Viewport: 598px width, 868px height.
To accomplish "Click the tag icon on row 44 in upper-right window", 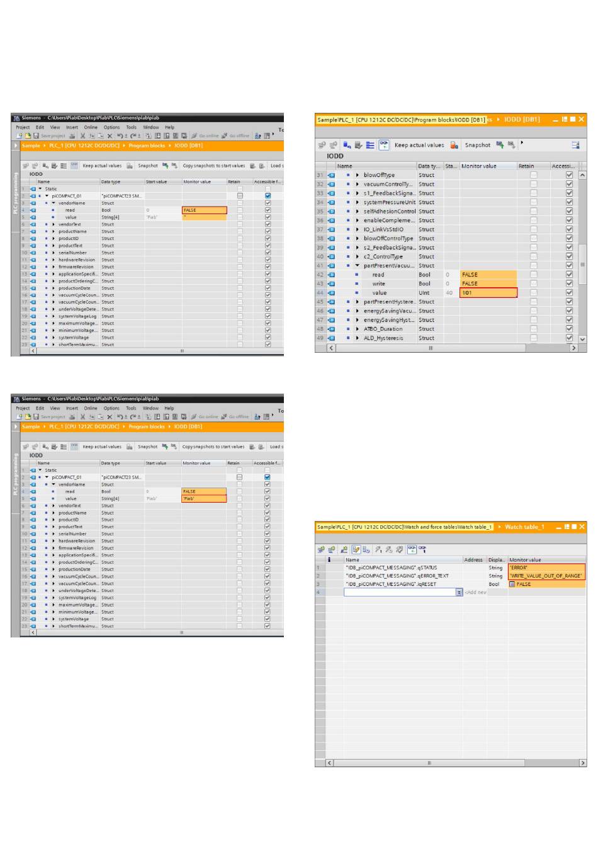I will pyautogui.click(x=331, y=292).
